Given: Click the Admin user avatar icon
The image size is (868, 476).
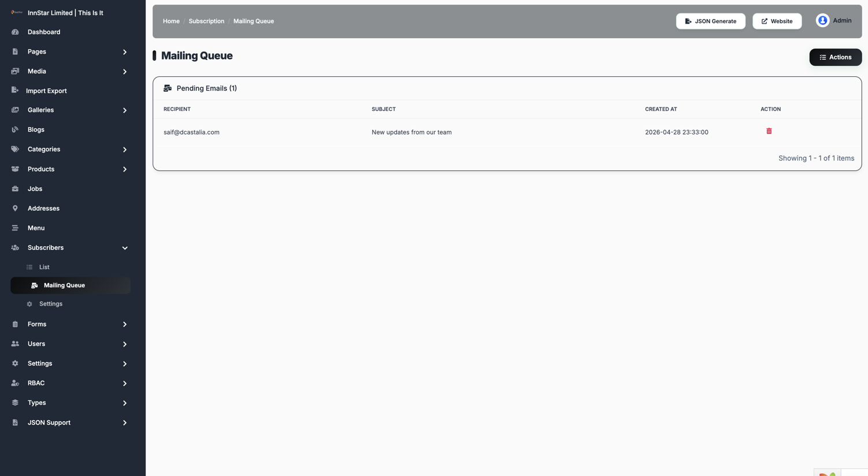Looking at the screenshot, I should pyautogui.click(x=822, y=20).
